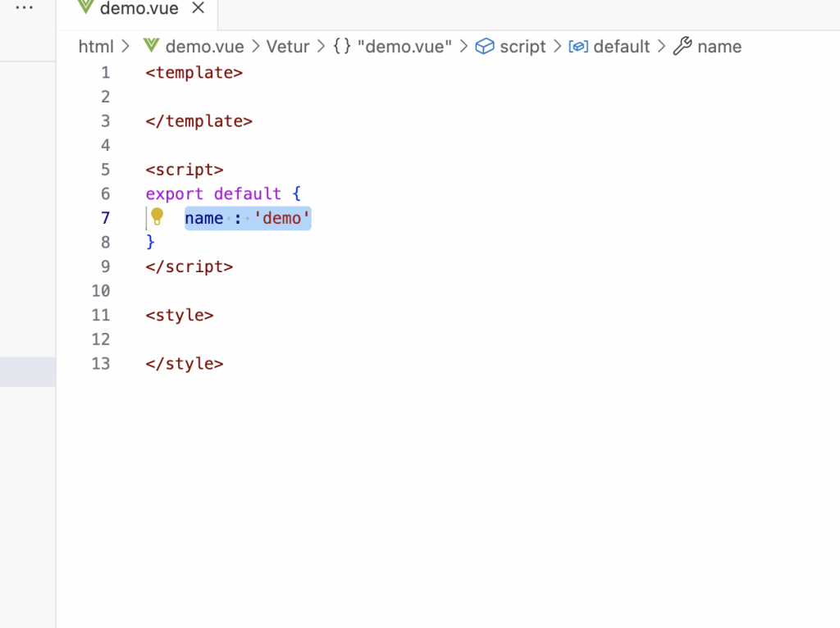The image size is (840, 628).
Task: Click the closing </style> tag
Action: click(185, 363)
